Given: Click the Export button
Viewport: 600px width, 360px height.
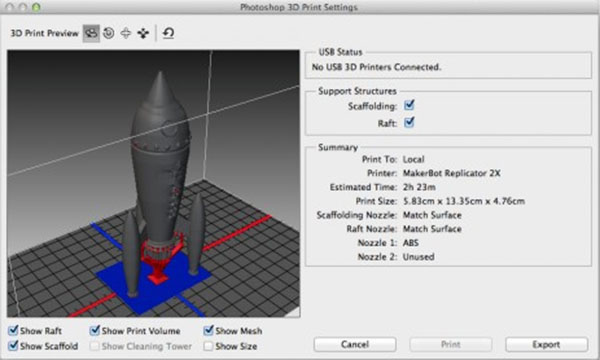Looking at the screenshot, I should pyautogui.click(x=546, y=344).
